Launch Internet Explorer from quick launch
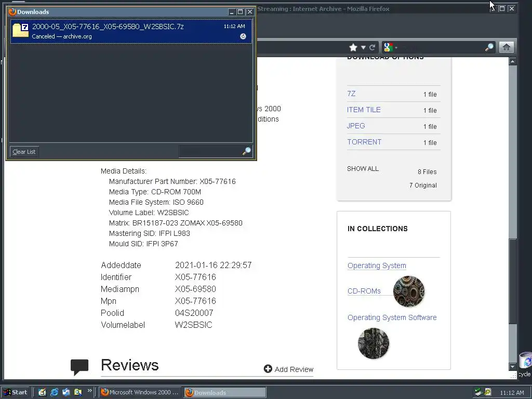This screenshot has height=399, width=532. [54, 392]
